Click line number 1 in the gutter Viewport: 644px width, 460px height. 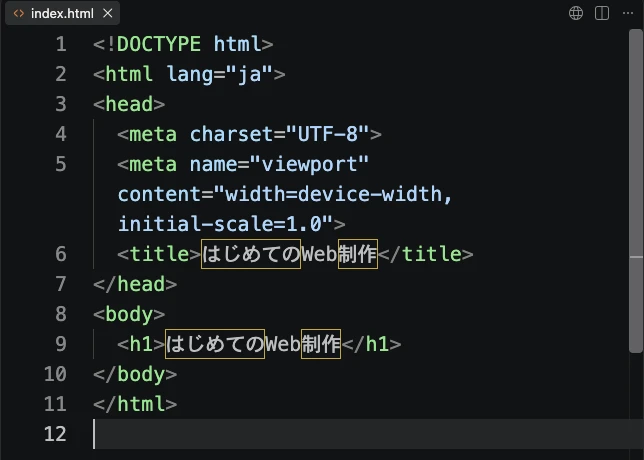(x=61, y=44)
